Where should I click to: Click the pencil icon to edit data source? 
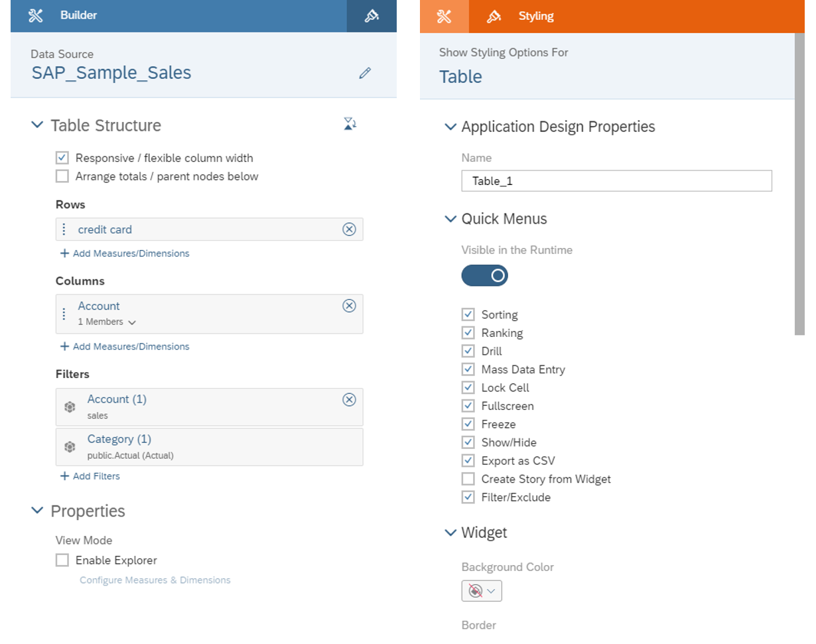tap(365, 73)
